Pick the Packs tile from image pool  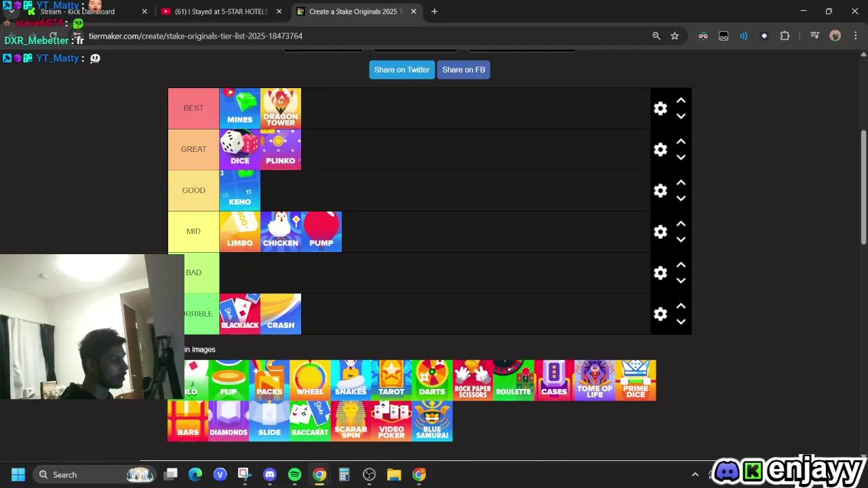(x=269, y=380)
